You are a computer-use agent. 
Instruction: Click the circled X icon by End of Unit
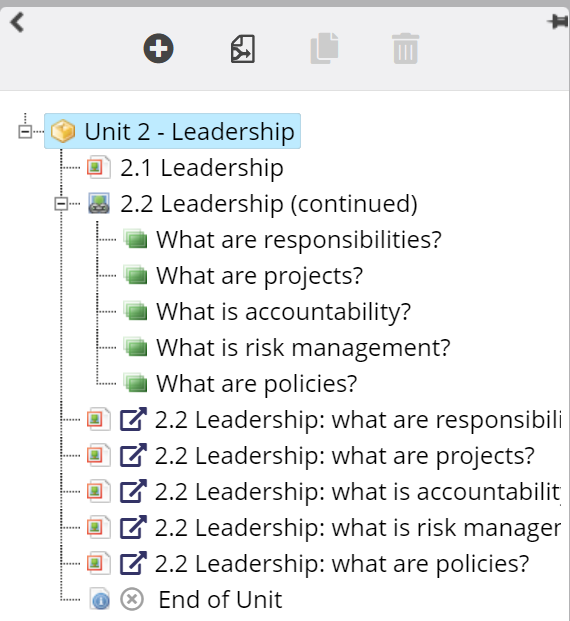point(132,599)
